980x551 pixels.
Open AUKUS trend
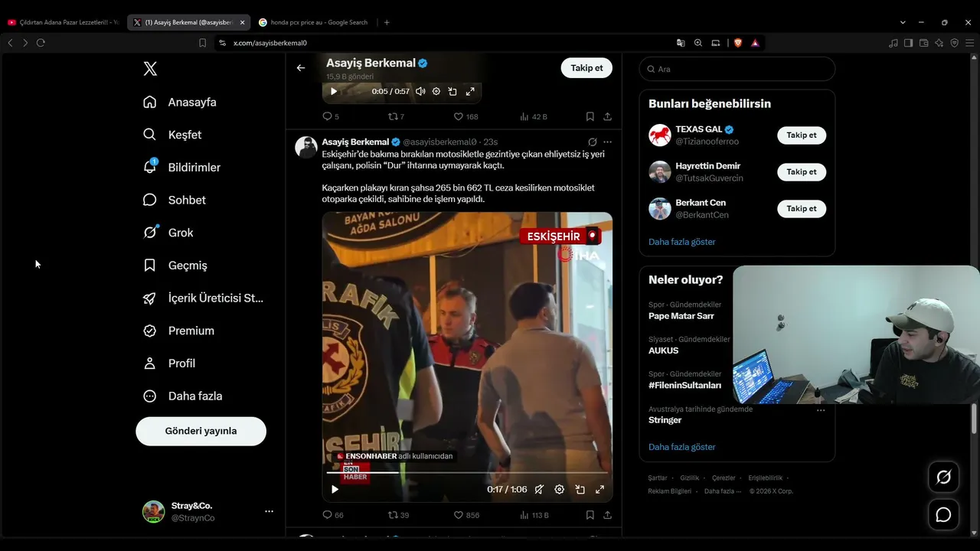(x=663, y=350)
